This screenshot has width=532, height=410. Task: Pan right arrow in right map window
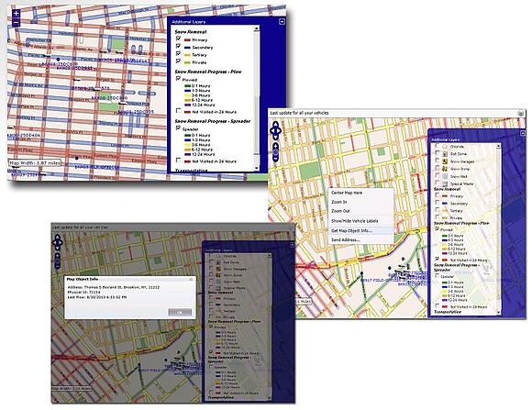point(280,130)
